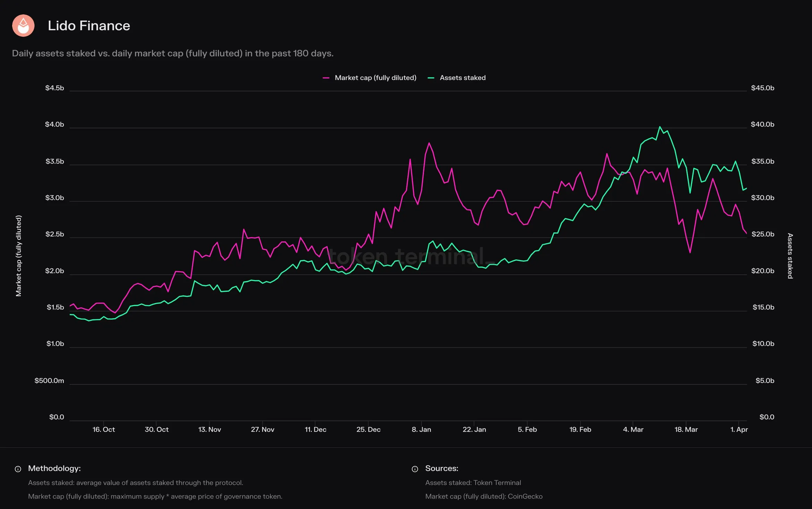Click the maximum supply methodology description line

click(x=155, y=497)
